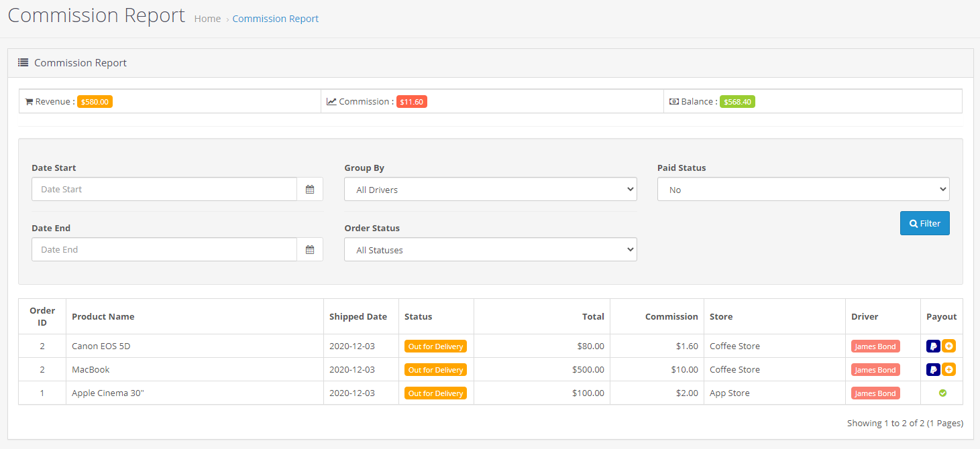Click the $500.00 total amount

(588, 370)
